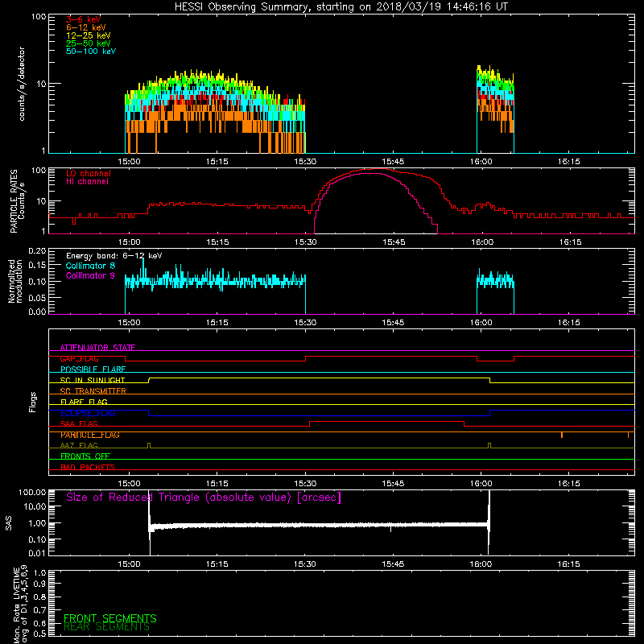644x644 pixels.
Task: Select the 'Collimator 8' legend label
Action: [x=90, y=266]
